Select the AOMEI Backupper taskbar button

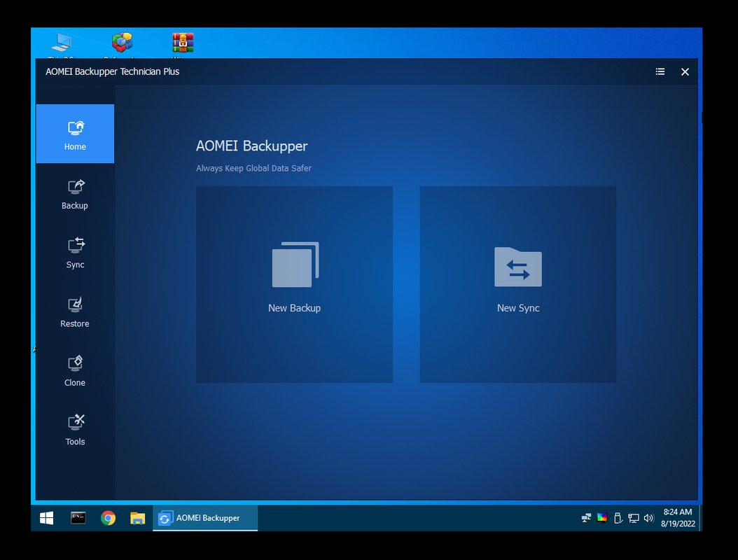click(205, 518)
